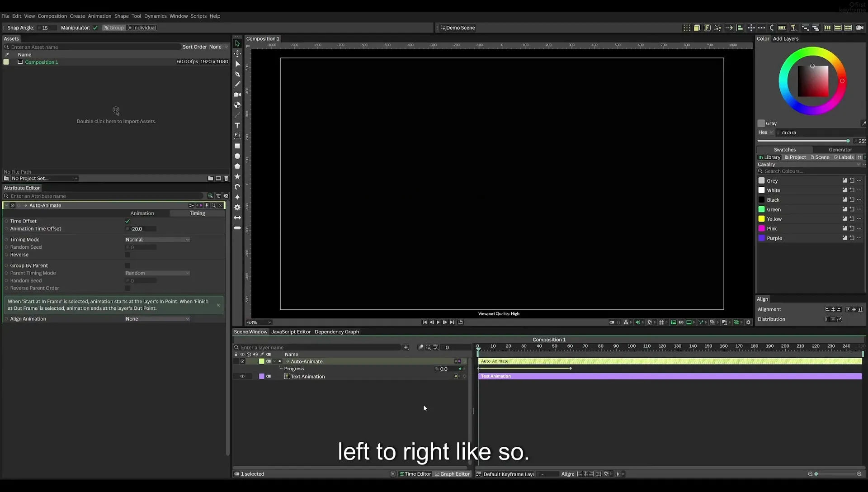Activate the Camera tool
This screenshot has height=492, width=868.
pyautogui.click(x=237, y=95)
